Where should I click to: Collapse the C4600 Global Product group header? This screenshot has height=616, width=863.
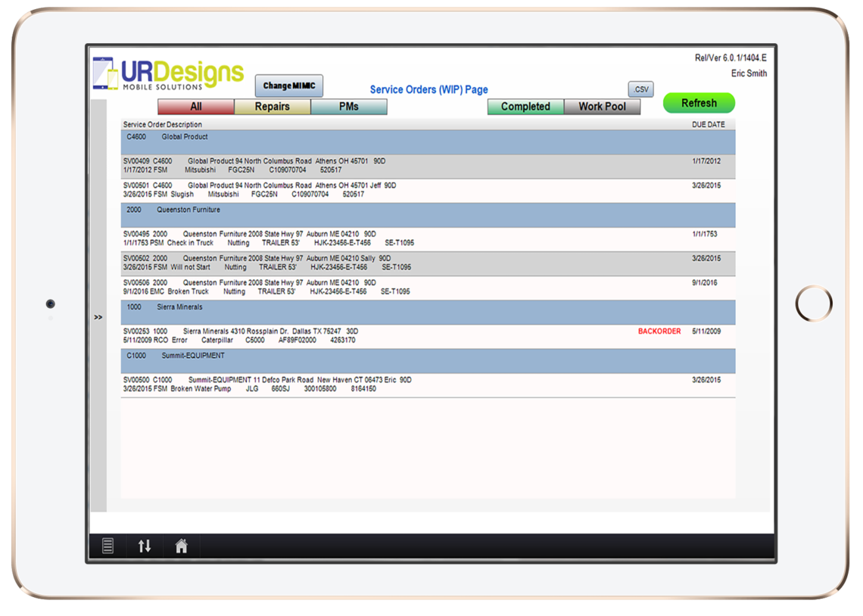(x=428, y=142)
